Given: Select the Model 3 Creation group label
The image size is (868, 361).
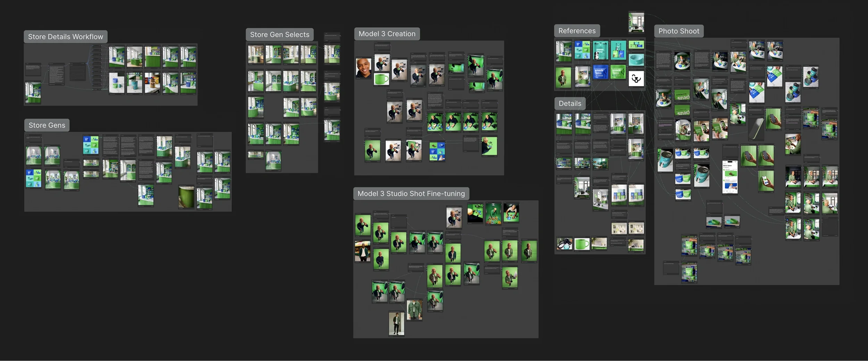Looking at the screenshot, I should click(x=387, y=34).
